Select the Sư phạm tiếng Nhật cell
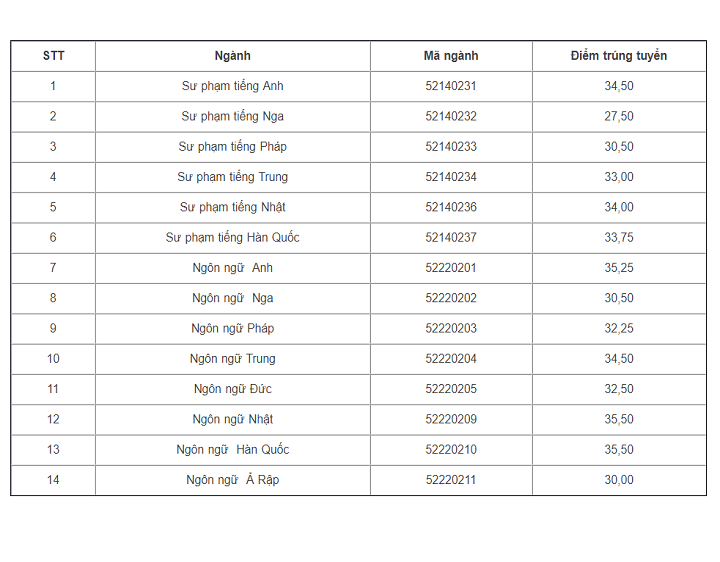Screen dimensions: 720x562 click(232, 207)
